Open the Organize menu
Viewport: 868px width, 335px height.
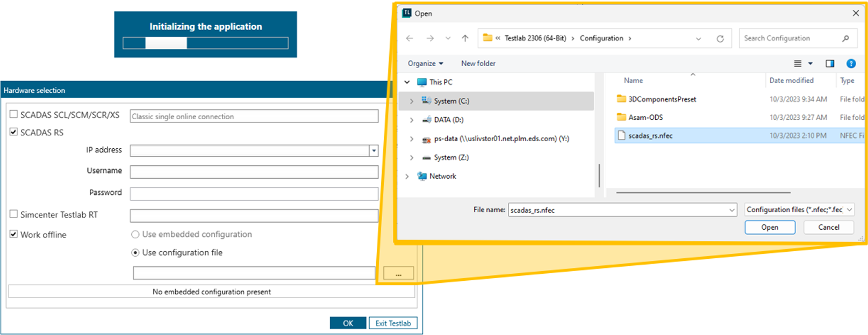pos(425,63)
